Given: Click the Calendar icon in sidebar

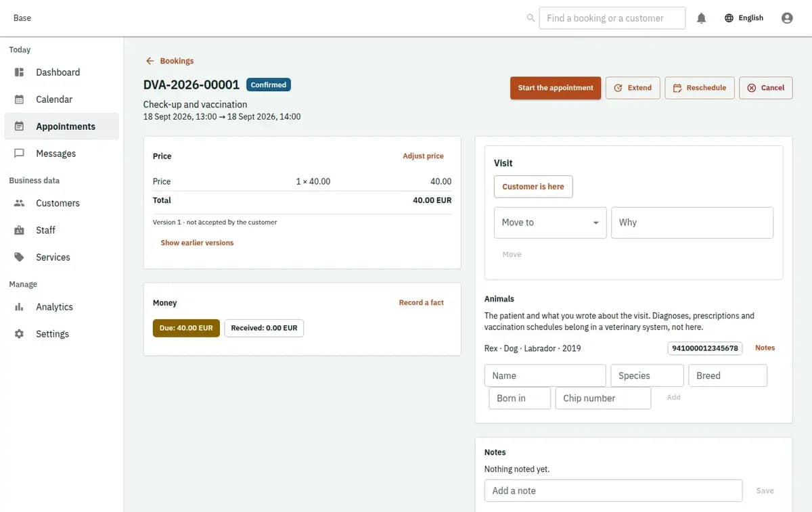Looking at the screenshot, I should (x=20, y=99).
